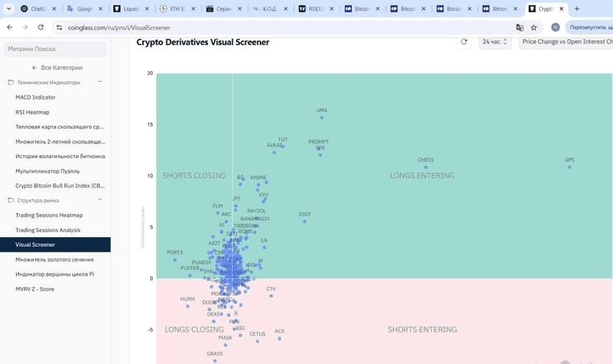Open RSI Heatmap from sidebar

tap(32, 112)
